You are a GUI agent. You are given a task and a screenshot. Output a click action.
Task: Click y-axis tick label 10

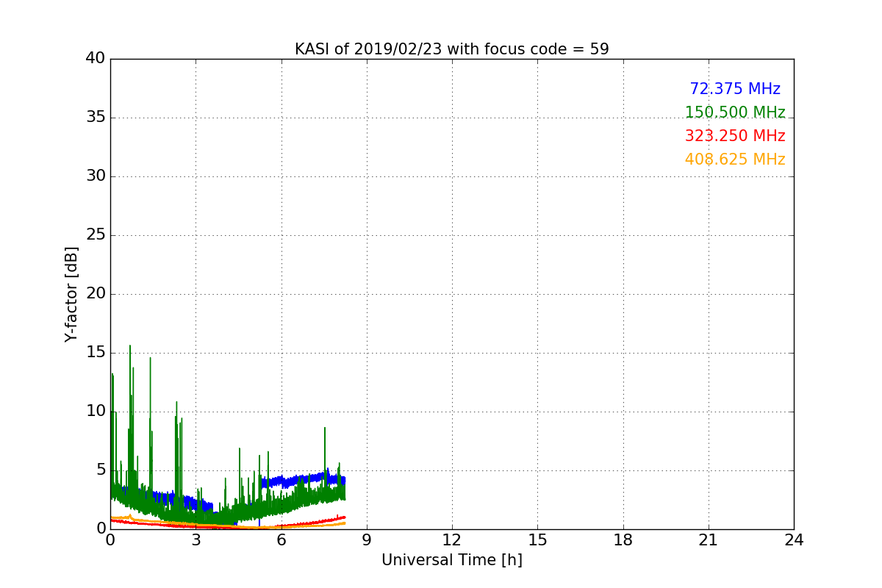pos(96,412)
